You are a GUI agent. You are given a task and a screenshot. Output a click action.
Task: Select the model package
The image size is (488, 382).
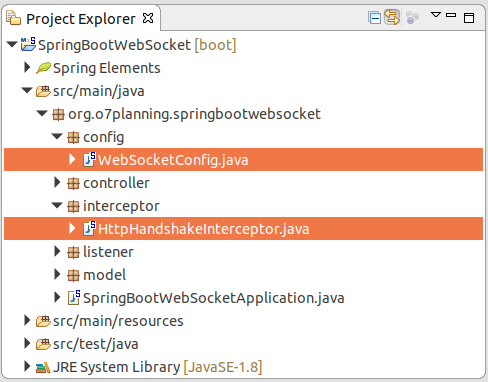(104, 275)
